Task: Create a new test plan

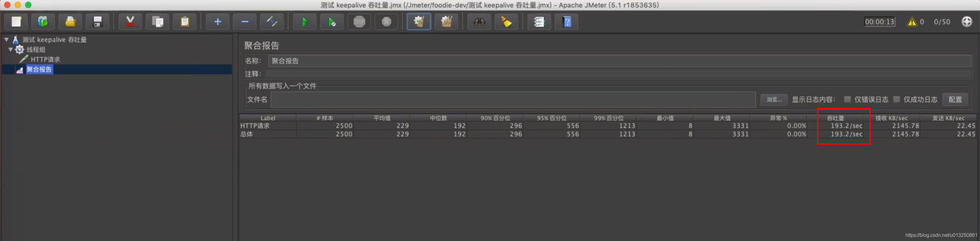Action: click(16, 22)
